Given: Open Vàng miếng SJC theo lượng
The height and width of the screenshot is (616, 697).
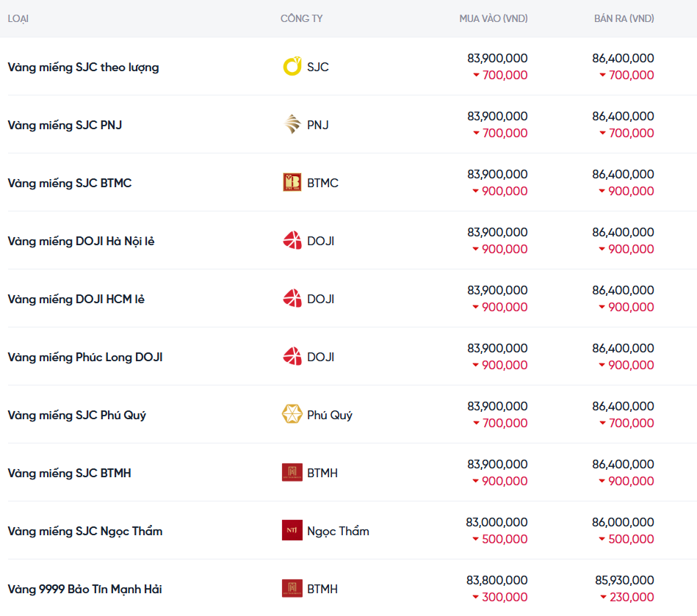Looking at the screenshot, I should 83,68.
